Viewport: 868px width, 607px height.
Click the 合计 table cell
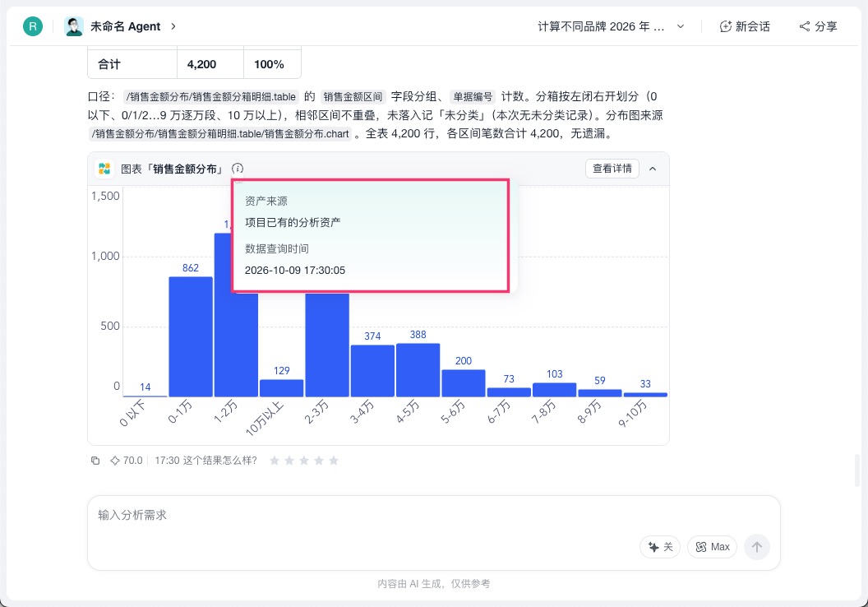click(132, 64)
